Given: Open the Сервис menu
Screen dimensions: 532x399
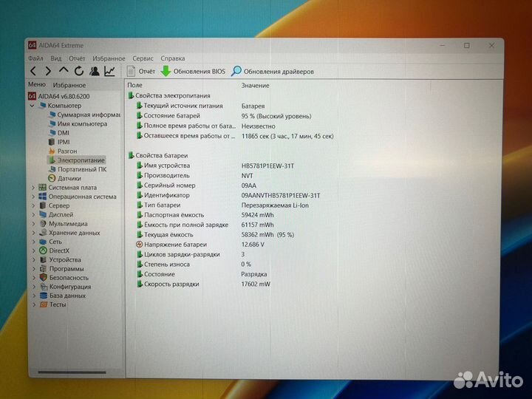Looking at the screenshot, I should [143, 58].
